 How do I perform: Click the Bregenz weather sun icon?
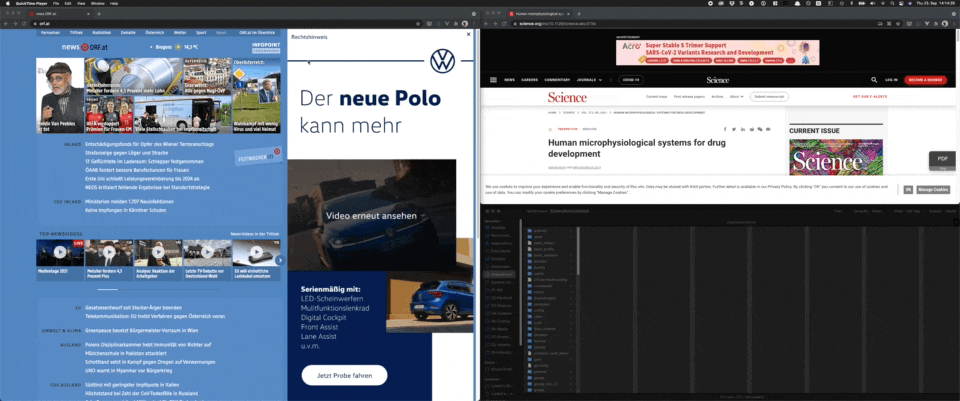(x=178, y=47)
